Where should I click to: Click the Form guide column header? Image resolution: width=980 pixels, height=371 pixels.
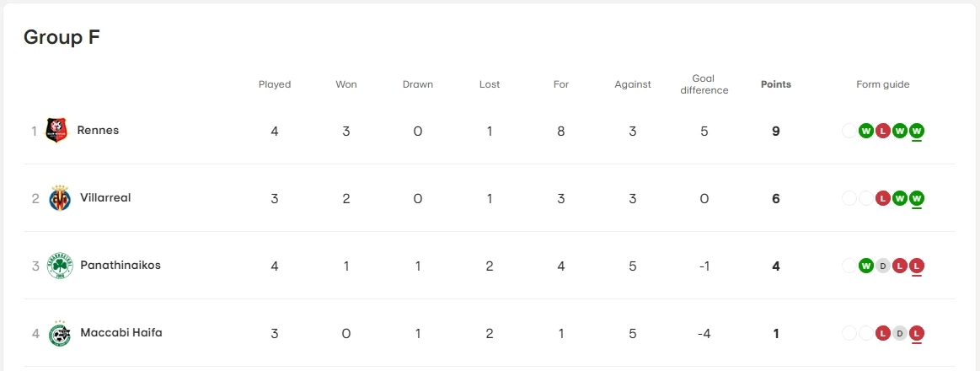(x=882, y=84)
